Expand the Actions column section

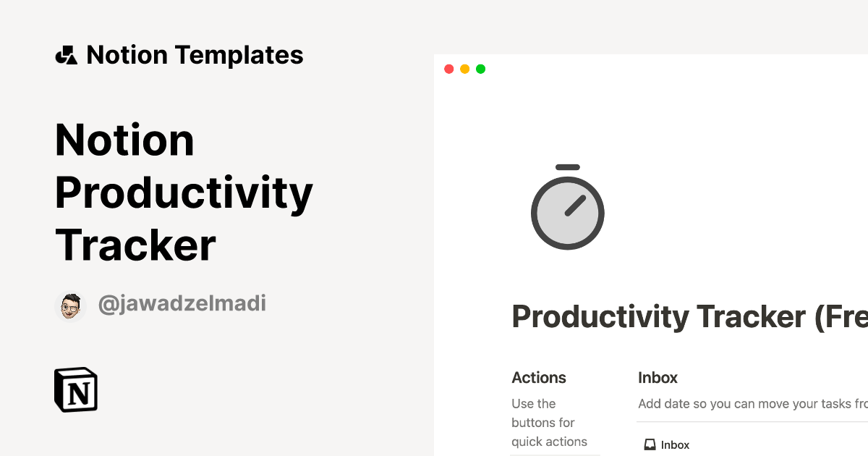click(539, 377)
